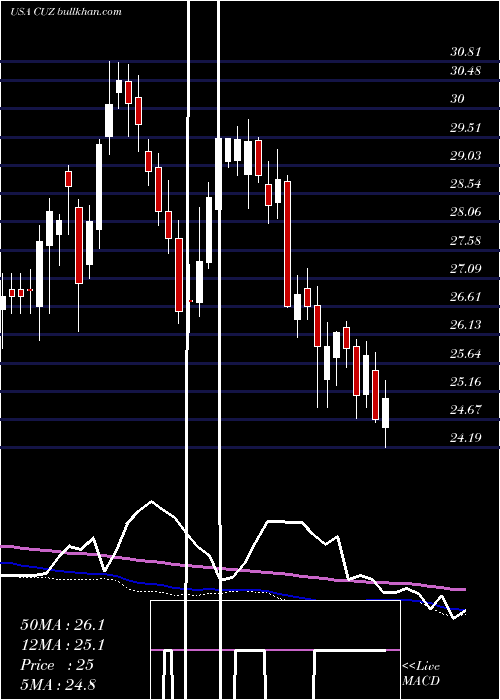Click the 27.58 price level label
This screenshot has height=700, width=500.
pyautogui.click(x=466, y=241)
